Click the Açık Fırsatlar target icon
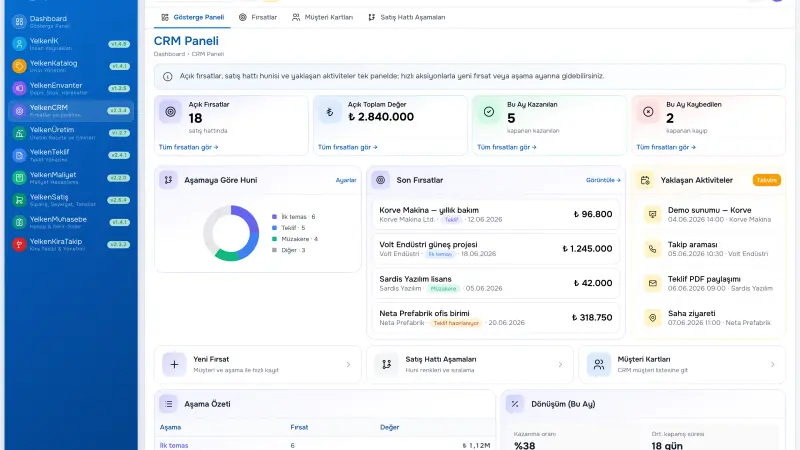Image resolution: width=800 pixels, height=450 pixels. (170, 112)
